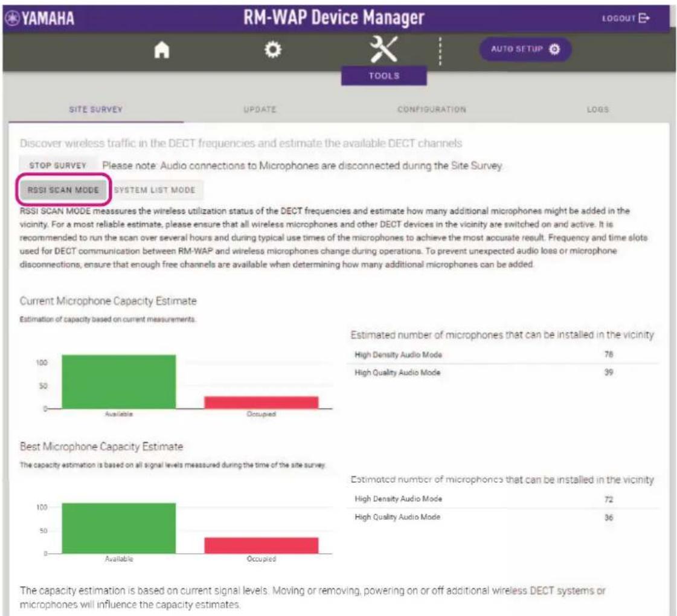Click the LOGOUT text link
This screenshot has height=616, width=677.
point(618,19)
